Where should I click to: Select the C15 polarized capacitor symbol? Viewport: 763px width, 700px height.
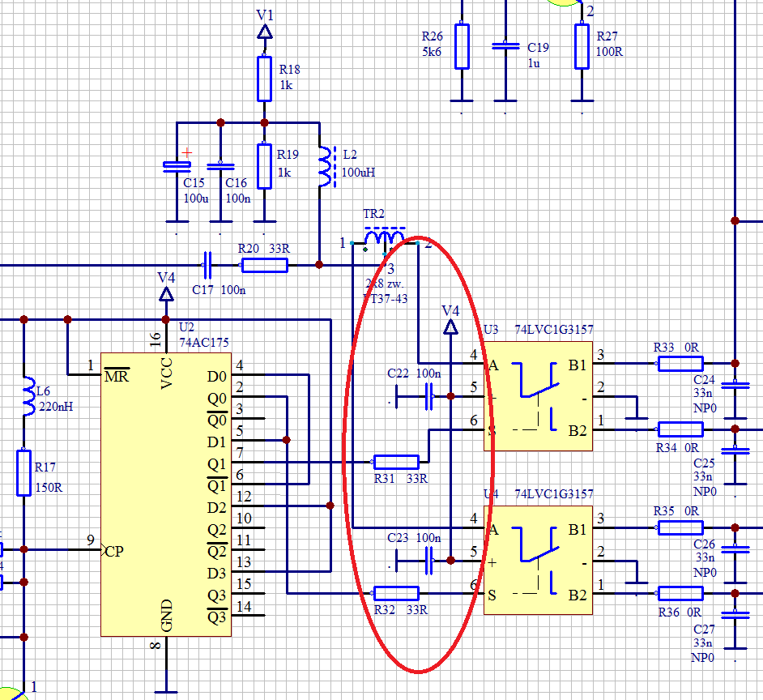click(x=175, y=167)
